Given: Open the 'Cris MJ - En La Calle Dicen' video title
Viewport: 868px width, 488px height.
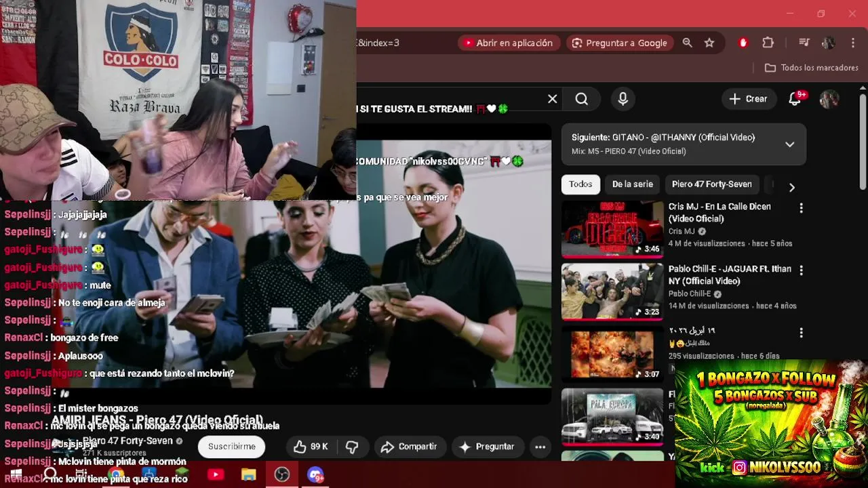Looking at the screenshot, I should pyautogui.click(x=719, y=212).
